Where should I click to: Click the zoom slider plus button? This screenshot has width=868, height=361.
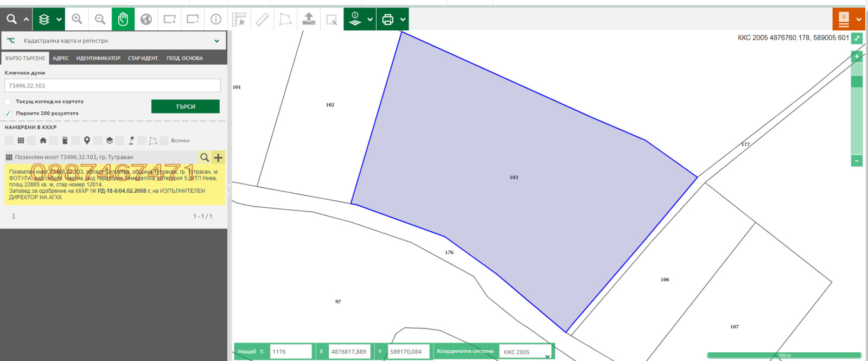(857, 56)
